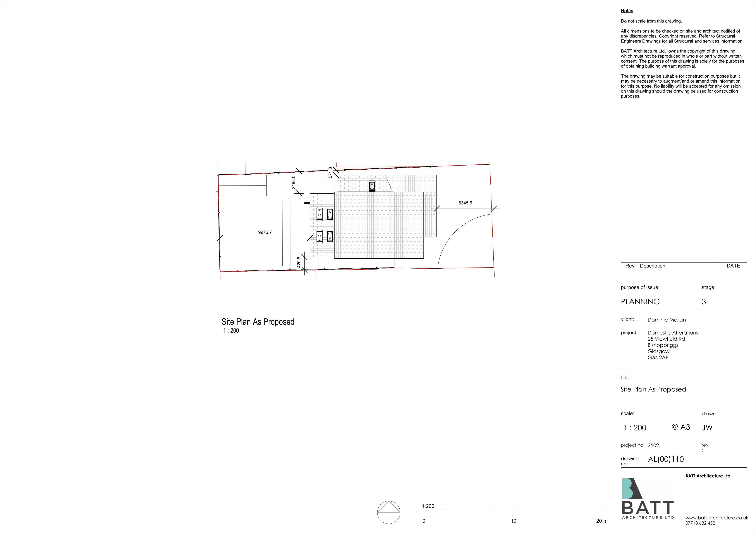Click the single rooflight on upper roof

click(x=372, y=186)
